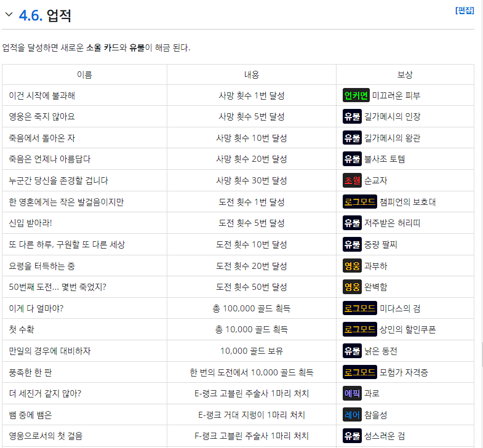Follow the 4.6. section number link
This screenshot has width=483, height=448.
pos(31,15)
